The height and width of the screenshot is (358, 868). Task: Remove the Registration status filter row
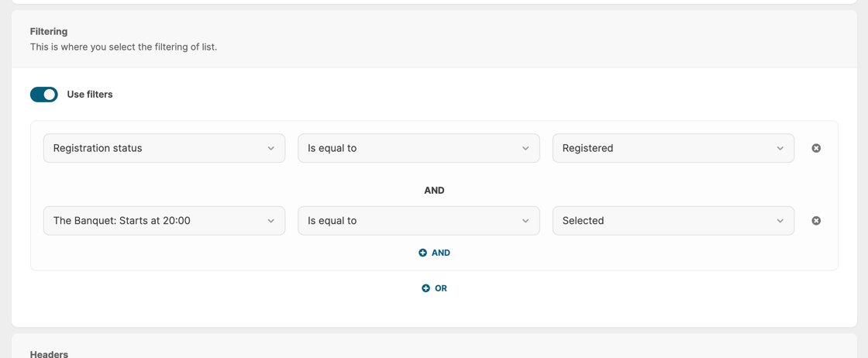(816, 148)
